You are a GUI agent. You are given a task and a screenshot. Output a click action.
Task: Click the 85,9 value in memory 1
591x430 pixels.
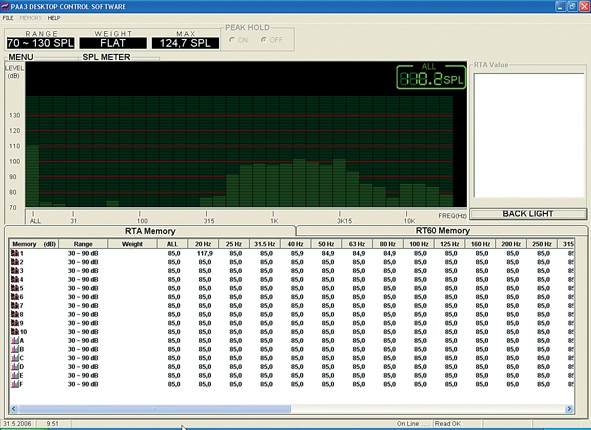297,253
